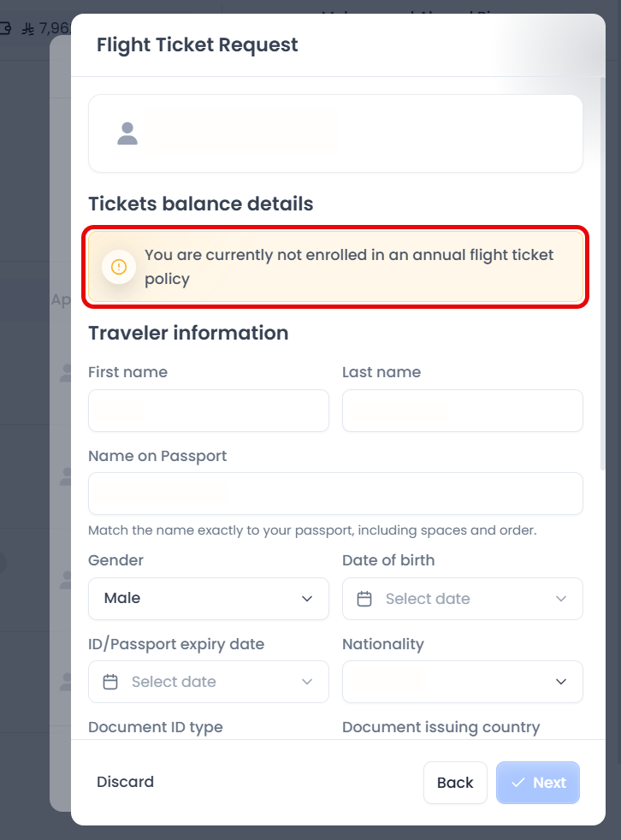This screenshot has height=840, width=621.
Task: Open the calendar icon beside Date of birth
Action: tap(364, 599)
